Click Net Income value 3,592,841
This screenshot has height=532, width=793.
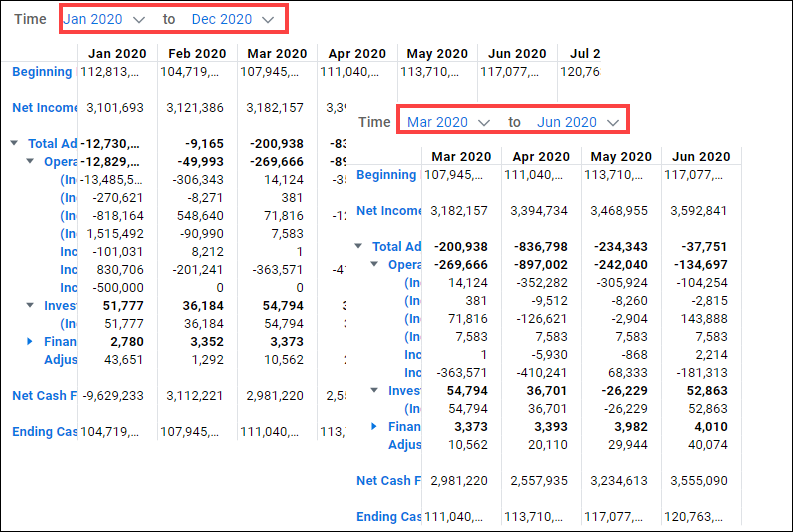coord(698,211)
